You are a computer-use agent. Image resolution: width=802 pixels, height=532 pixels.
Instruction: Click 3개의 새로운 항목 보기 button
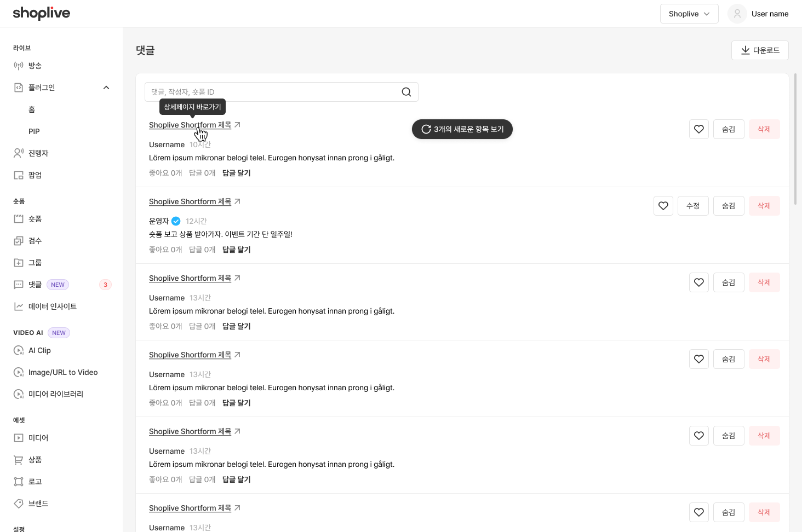462,129
